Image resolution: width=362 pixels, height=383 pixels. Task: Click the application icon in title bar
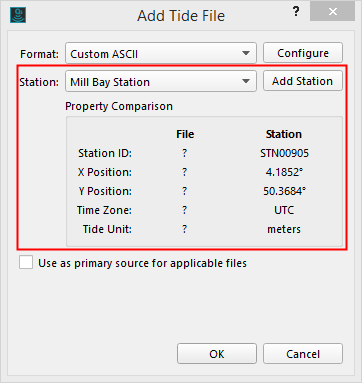pyautogui.click(x=18, y=15)
